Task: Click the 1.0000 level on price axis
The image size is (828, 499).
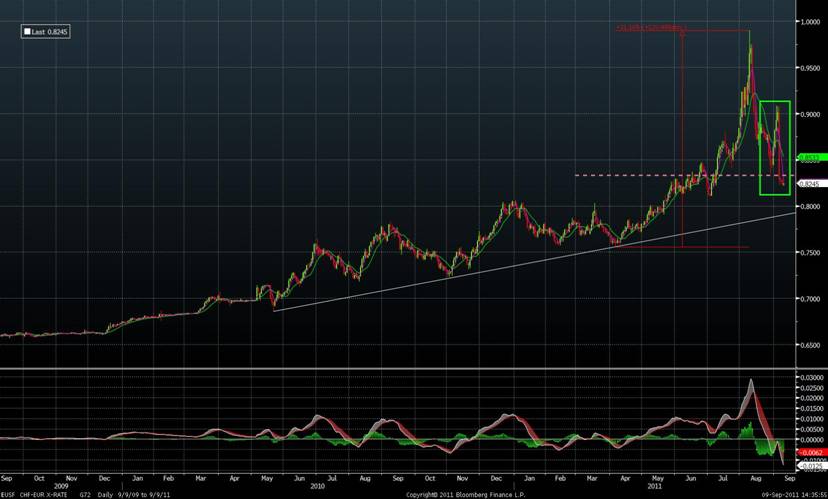Action: [808, 22]
